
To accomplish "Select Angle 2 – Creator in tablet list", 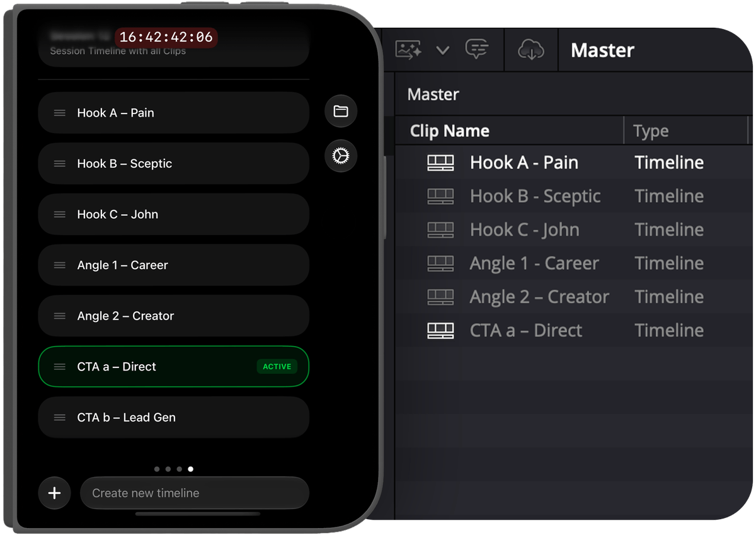I will click(x=174, y=316).
